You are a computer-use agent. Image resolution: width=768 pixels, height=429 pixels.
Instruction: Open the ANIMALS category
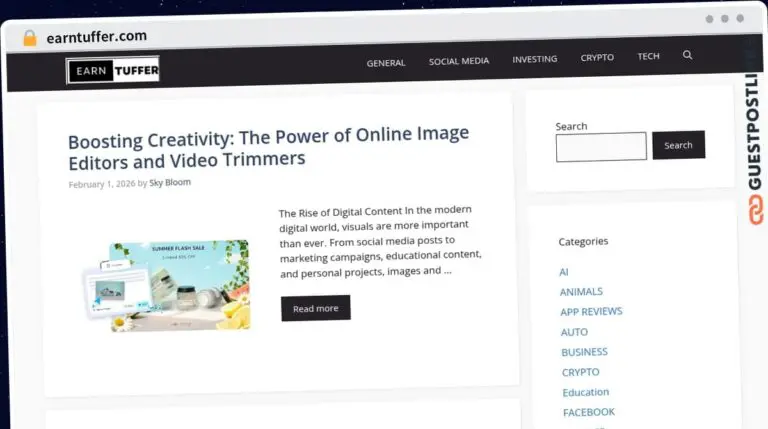(581, 292)
